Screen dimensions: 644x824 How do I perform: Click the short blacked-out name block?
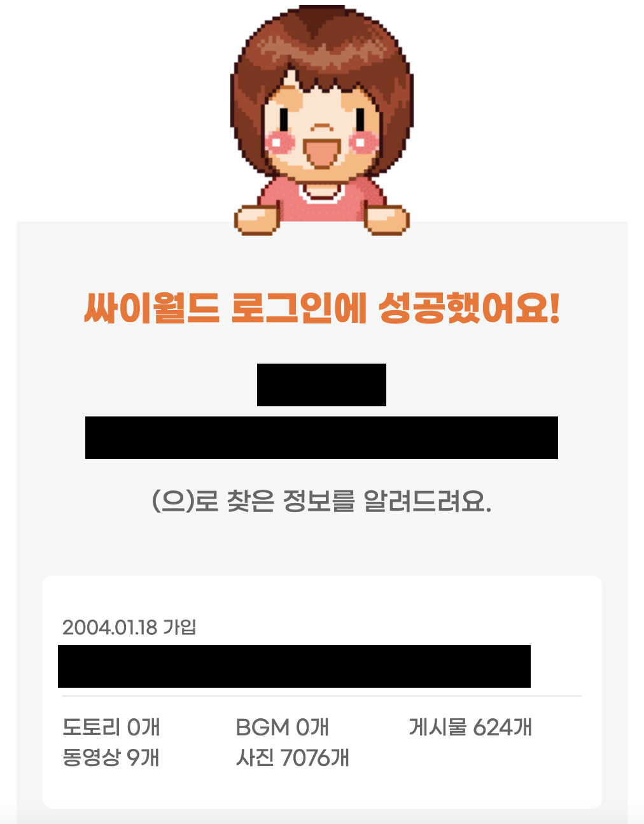click(321, 385)
